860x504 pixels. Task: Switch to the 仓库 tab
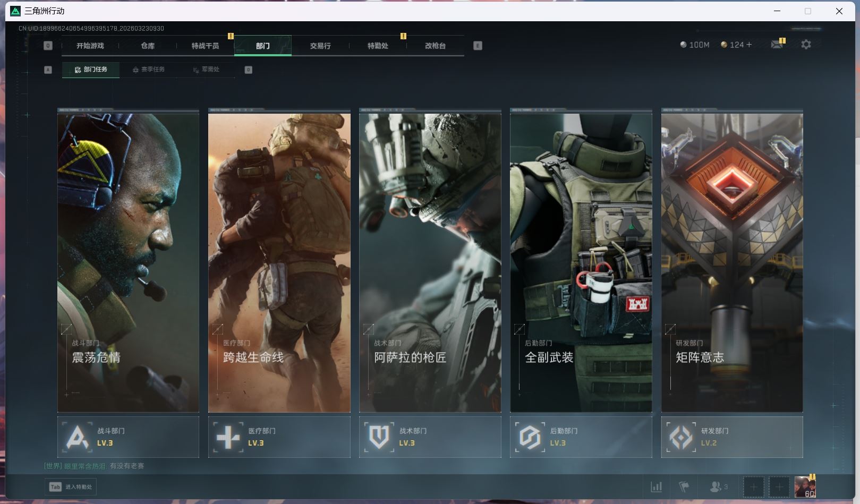click(x=148, y=46)
